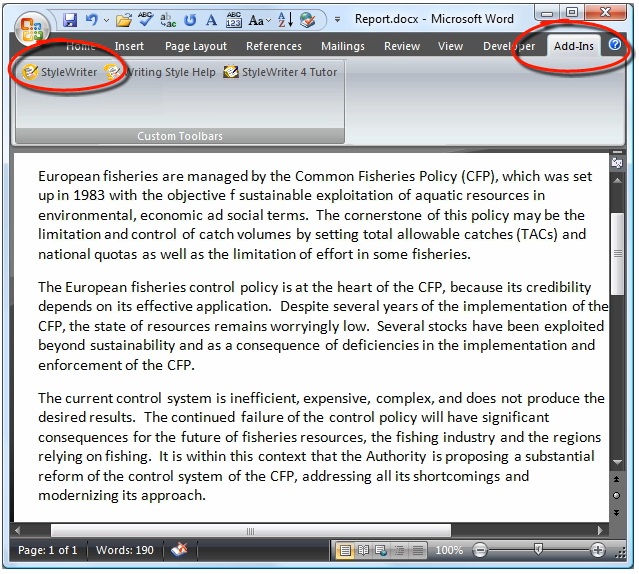The image size is (639, 574).
Task: Open Word Count (ABC 123 icon)
Action: pyautogui.click(x=234, y=20)
